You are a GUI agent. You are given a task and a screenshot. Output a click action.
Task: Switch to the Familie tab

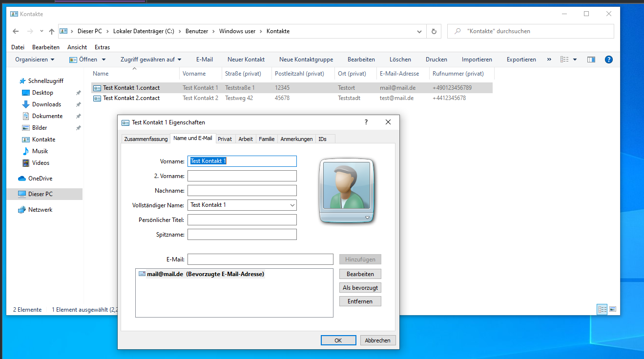[x=267, y=139]
